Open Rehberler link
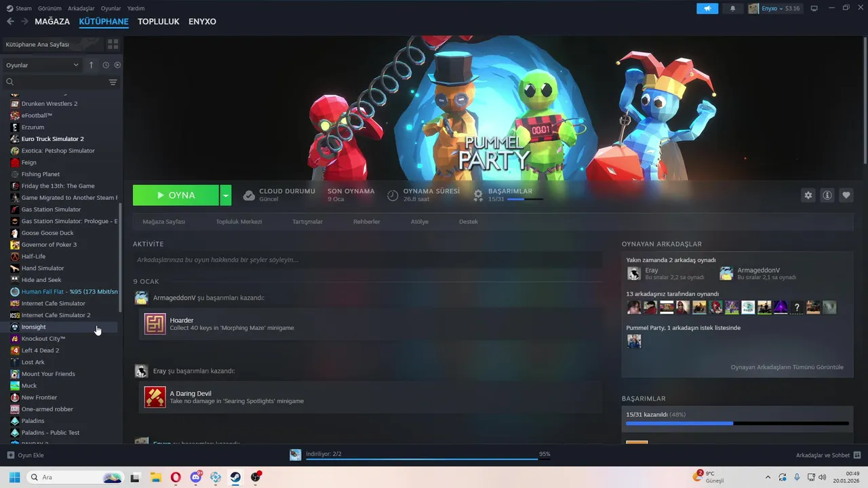The width and height of the screenshot is (868, 488). [366, 222]
